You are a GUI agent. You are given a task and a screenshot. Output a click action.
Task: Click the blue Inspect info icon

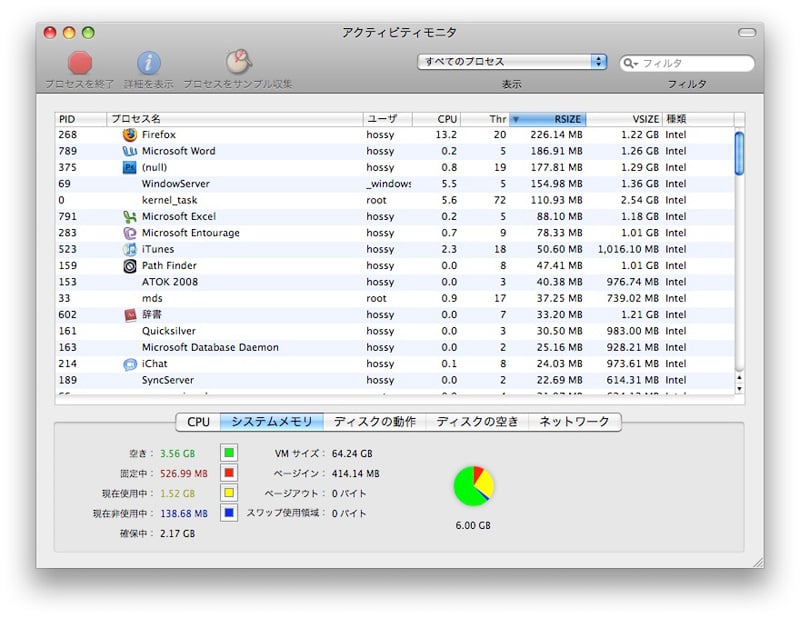(x=149, y=63)
